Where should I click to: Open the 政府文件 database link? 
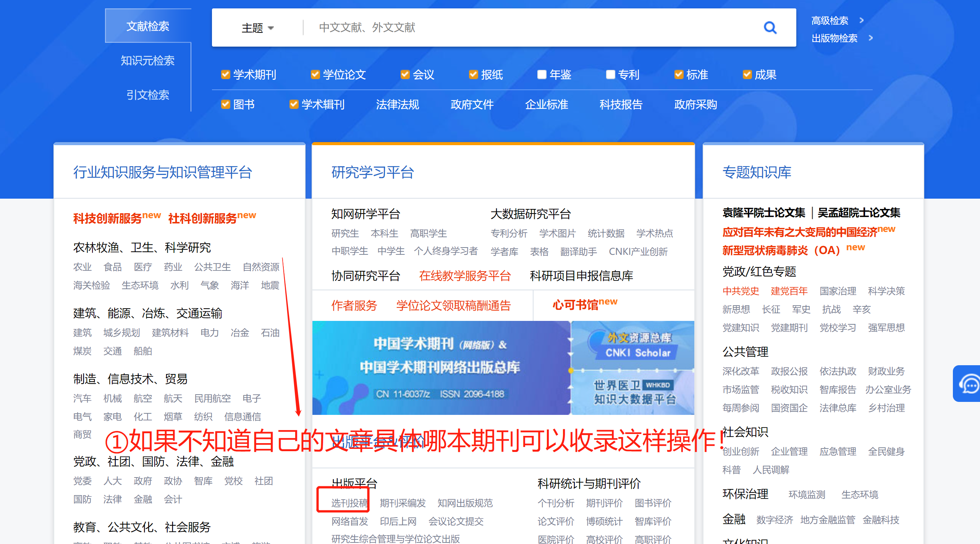tap(472, 104)
